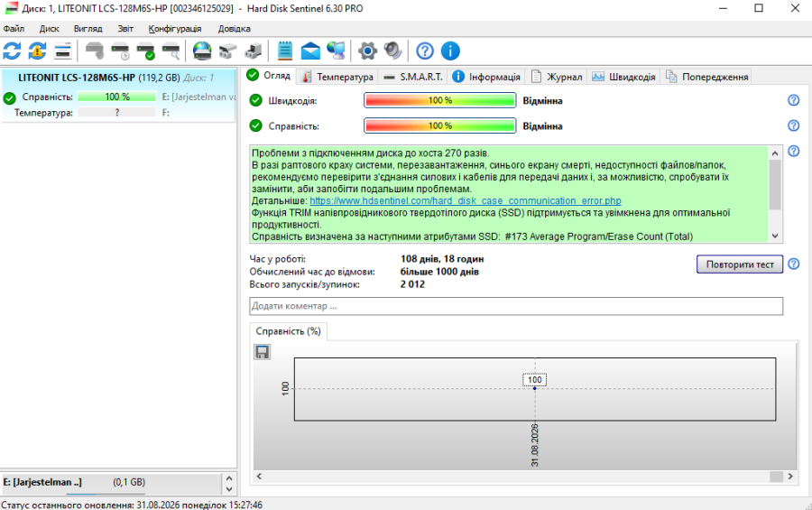Viewport: 812px width, 510px height.
Task: Click help icon beside the green description box
Action: (793, 151)
